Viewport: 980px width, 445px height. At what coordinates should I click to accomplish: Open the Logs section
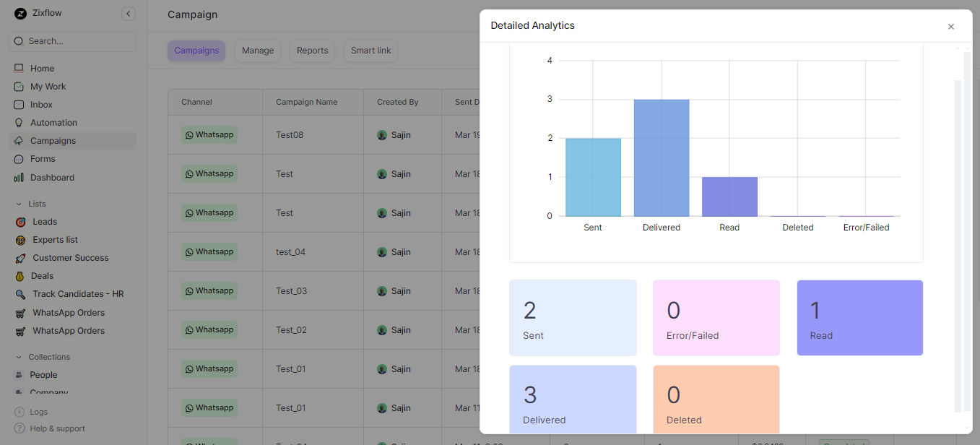coord(40,411)
